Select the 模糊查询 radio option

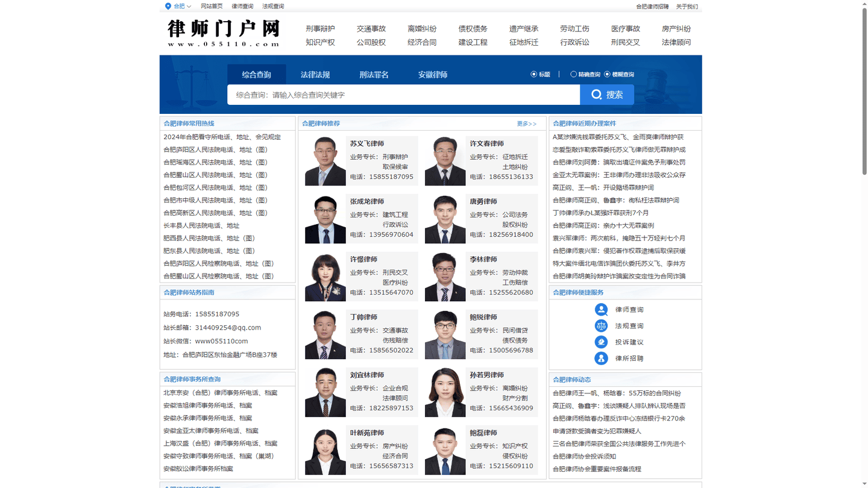607,75
